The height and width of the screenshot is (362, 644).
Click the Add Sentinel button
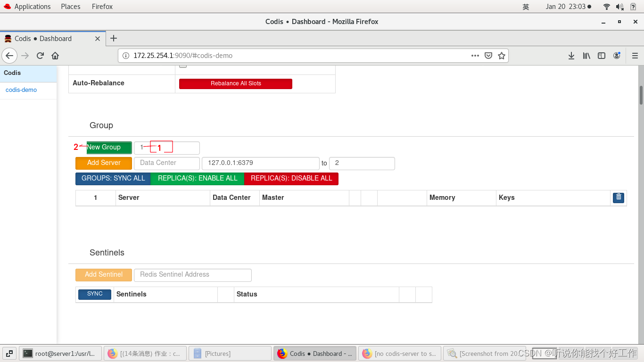tap(104, 275)
